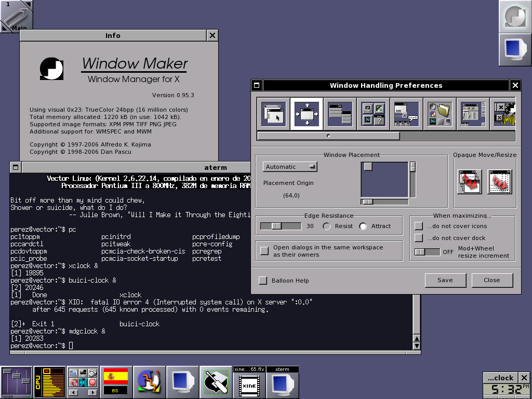Open the Window Focus preferences panel icon
This screenshot has width=532, height=399.
pyautogui.click(x=273, y=114)
